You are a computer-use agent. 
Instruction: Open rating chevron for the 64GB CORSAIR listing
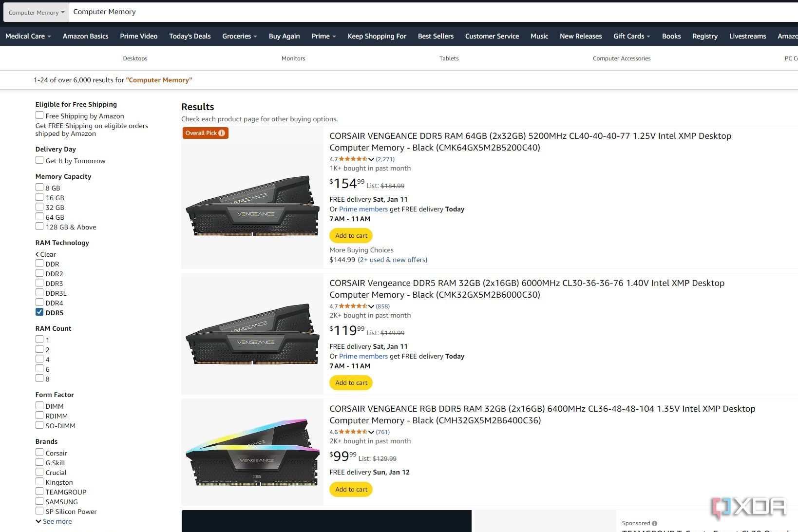point(371,159)
